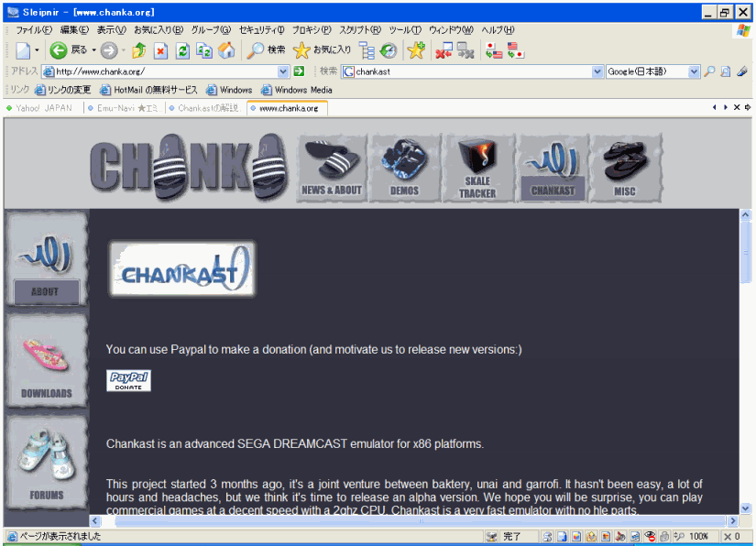This screenshot has height=546, width=756.
Task: Click the highlighter pen icon
Action: tap(742, 71)
